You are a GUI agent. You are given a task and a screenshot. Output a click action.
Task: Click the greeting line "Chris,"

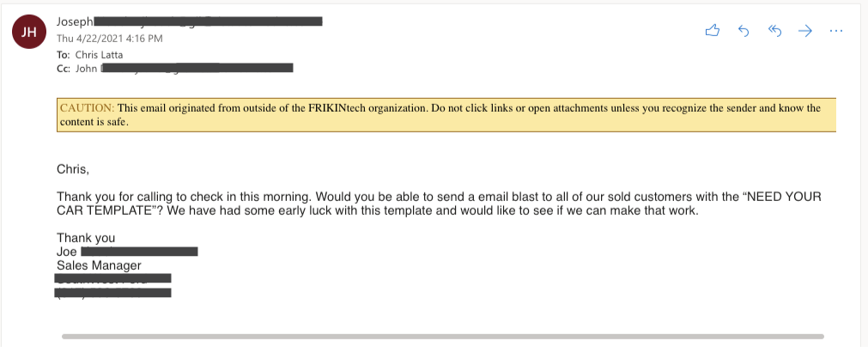tap(72, 170)
